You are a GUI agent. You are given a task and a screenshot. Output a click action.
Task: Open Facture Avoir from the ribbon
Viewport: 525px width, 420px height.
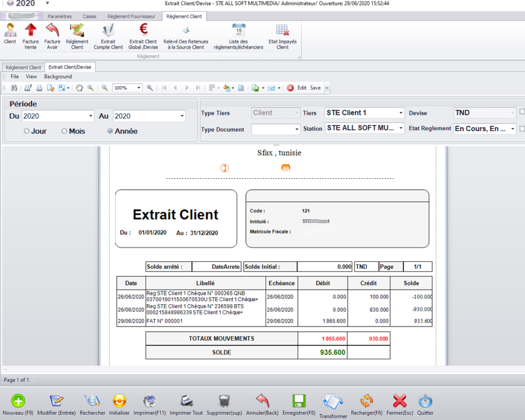52,36
